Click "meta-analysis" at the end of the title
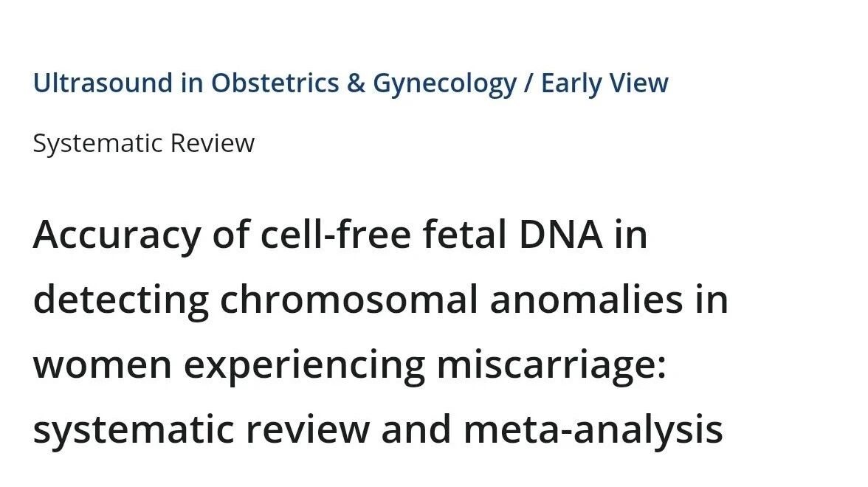 [x=593, y=429]
